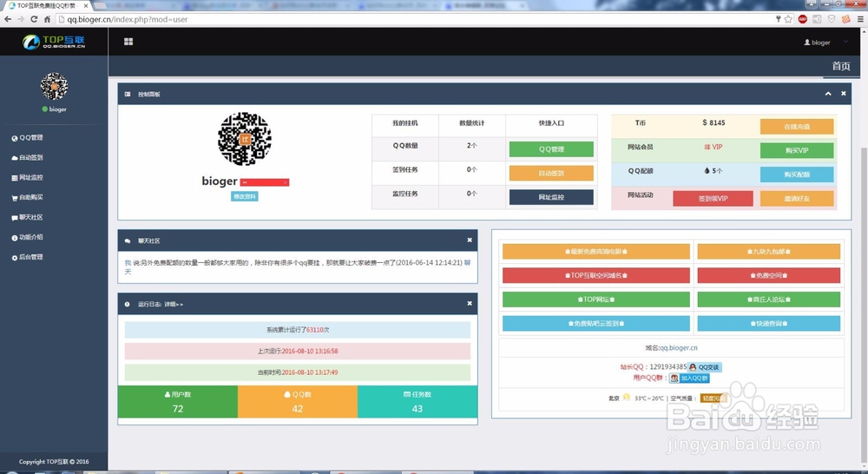Screen dimensions: 868x474
Task: Click the dark 网址监控 shortcut button
Action: pos(551,197)
